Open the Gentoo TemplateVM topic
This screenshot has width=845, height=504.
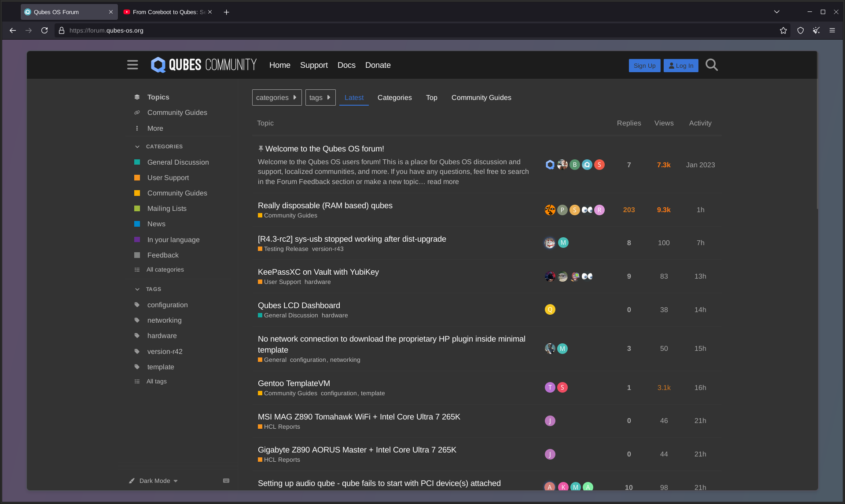click(x=294, y=383)
